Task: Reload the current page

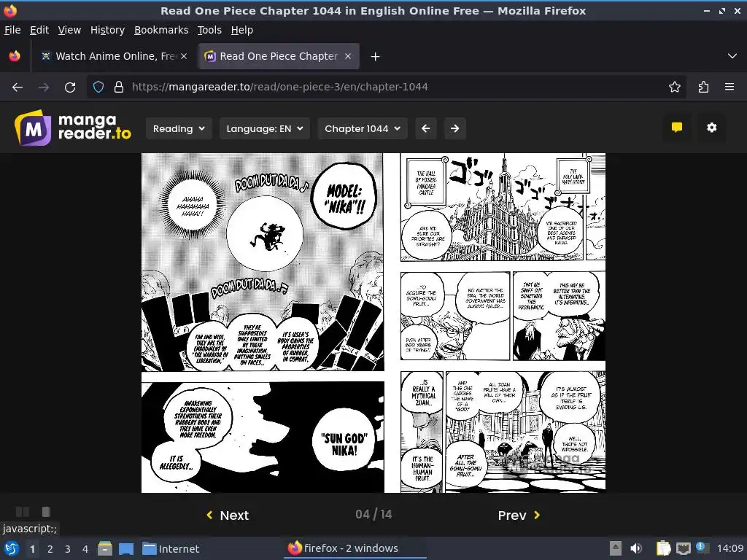Action: [70, 87]
